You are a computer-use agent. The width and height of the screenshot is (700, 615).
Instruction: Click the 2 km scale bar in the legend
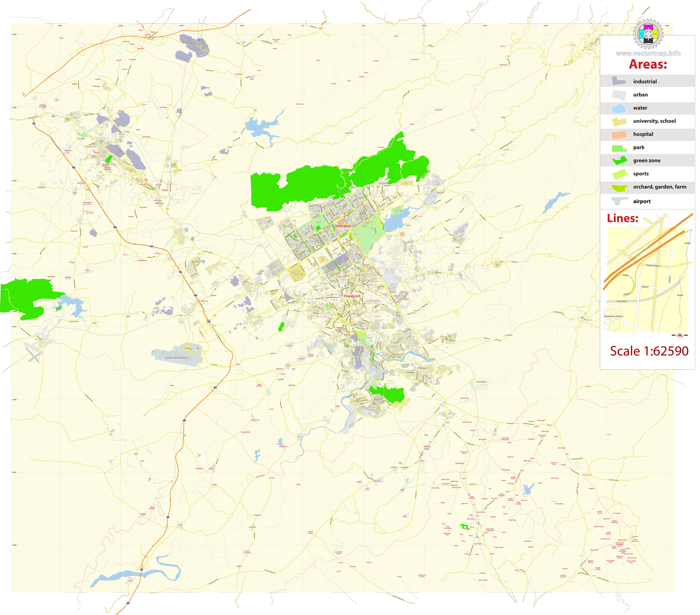click(x=679, y=335)
